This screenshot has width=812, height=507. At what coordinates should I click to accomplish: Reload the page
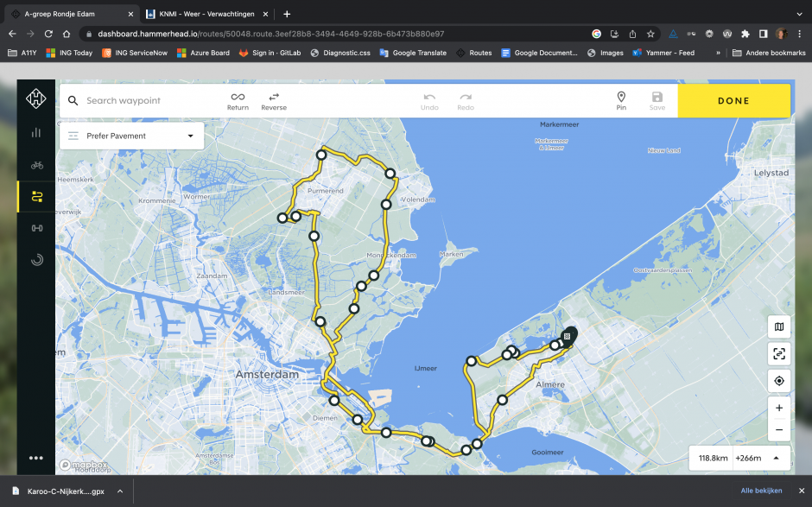click(48, 34)
